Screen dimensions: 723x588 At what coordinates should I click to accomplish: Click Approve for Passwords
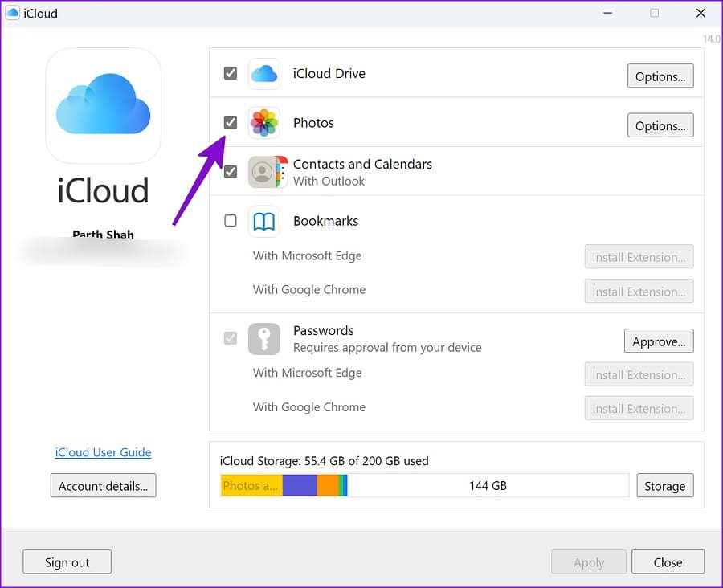click(x=659, y=341)
